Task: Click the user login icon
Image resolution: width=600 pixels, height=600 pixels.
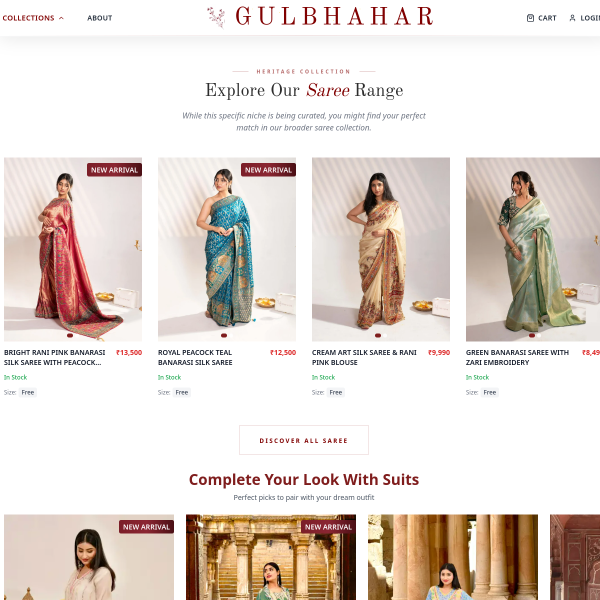Action: 572,18
